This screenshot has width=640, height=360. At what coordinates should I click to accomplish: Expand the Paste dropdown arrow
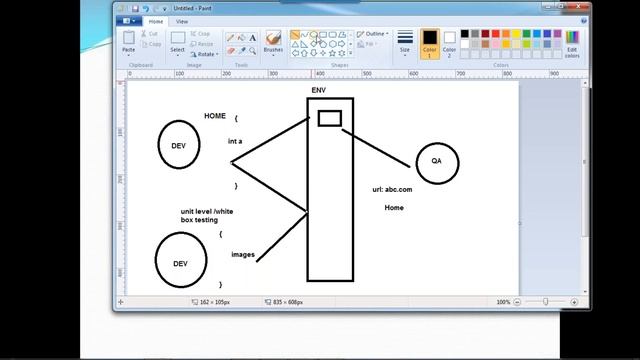(129, 55)
